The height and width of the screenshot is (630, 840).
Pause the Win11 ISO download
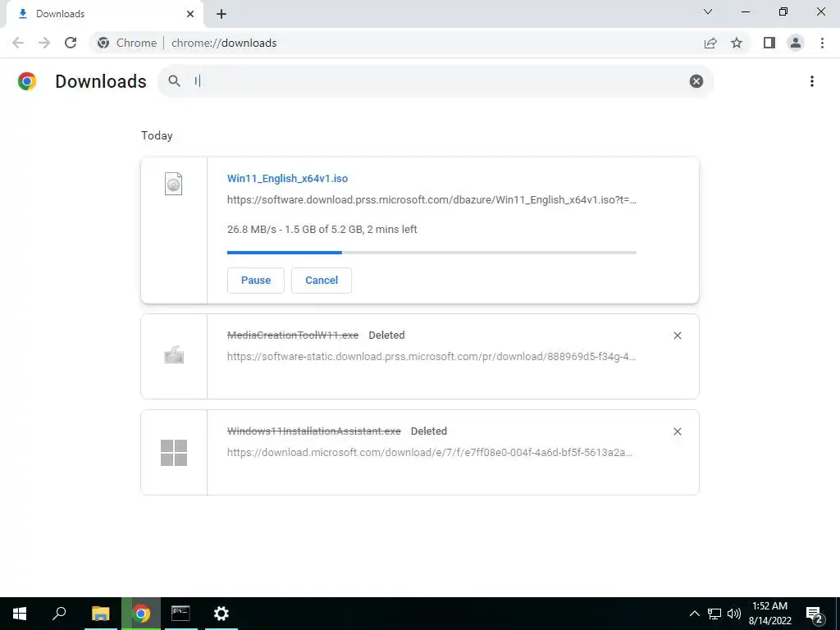[x=256, y=281]
